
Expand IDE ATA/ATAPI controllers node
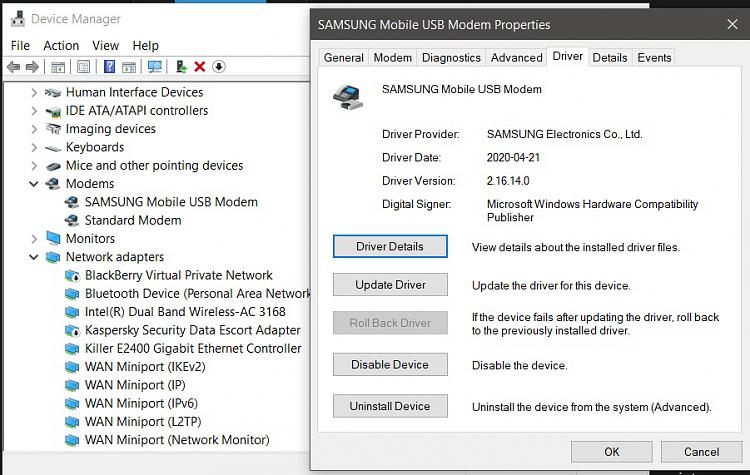(34, 111)
